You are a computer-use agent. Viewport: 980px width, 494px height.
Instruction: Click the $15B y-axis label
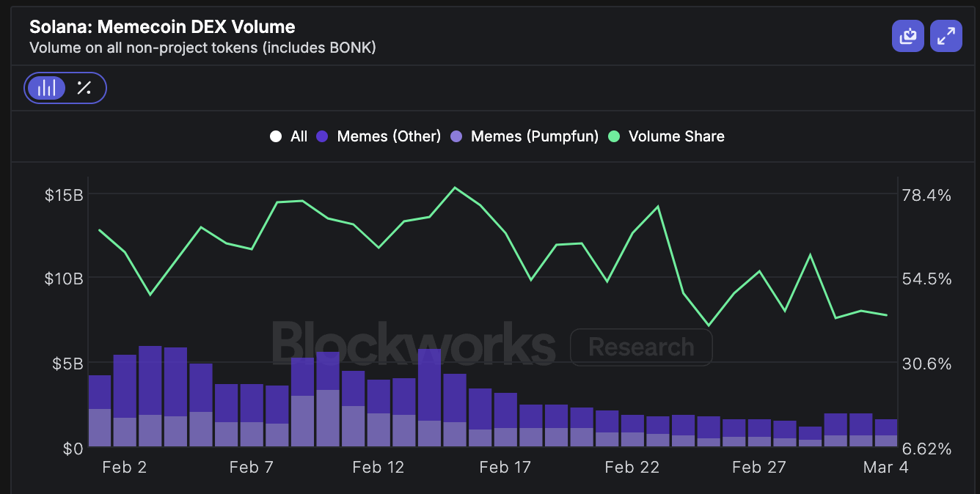(62, 196)
